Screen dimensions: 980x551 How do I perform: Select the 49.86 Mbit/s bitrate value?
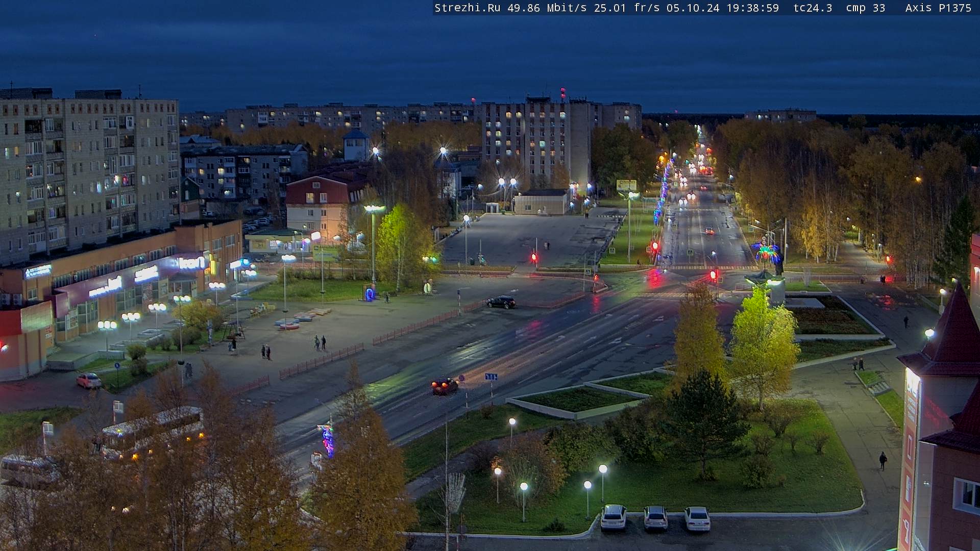(x=548, y=8)
